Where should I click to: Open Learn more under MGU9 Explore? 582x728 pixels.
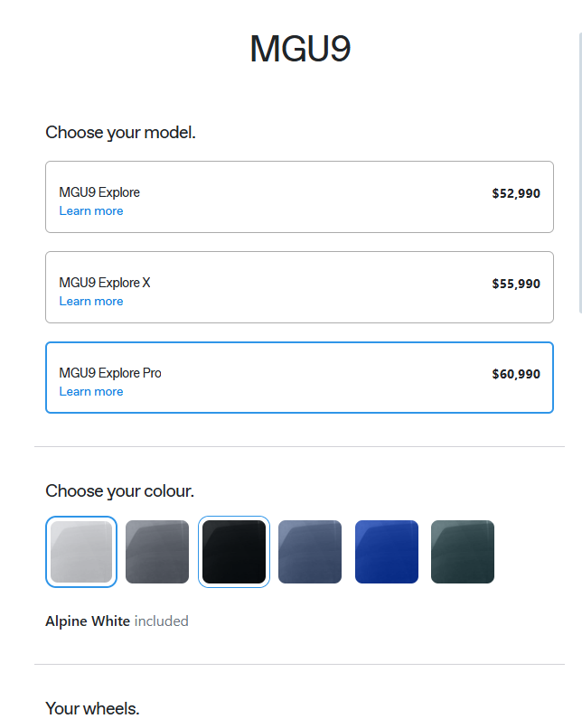pyautogui.click(x=91, y=210)
